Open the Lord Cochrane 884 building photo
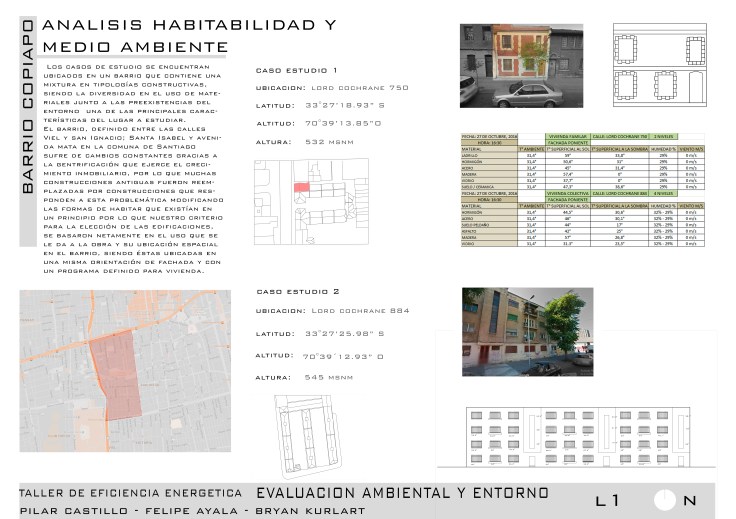 tap(527, 326)
